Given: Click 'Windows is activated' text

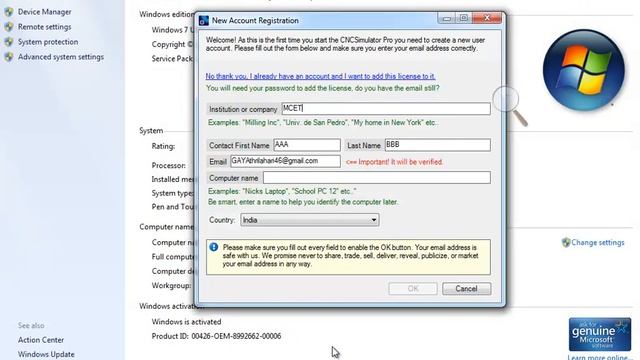Looking at the screenshot, I should [x=186, y=322].
